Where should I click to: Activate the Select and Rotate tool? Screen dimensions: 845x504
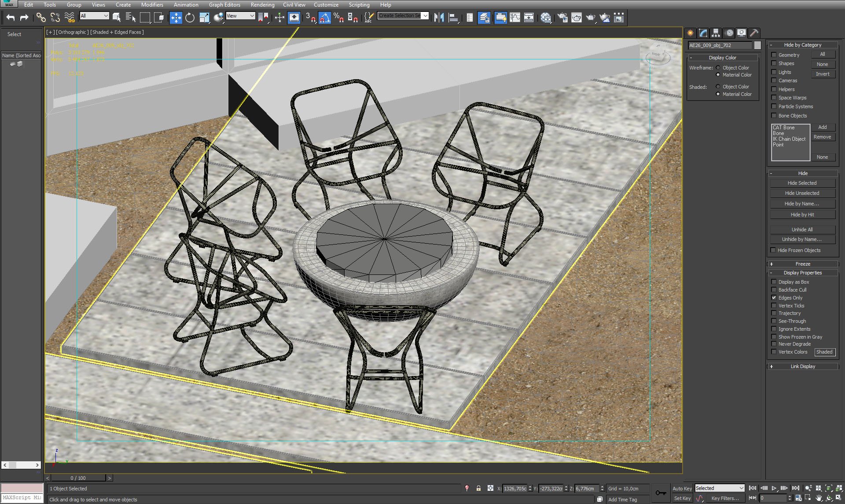(x=190, y=17)
